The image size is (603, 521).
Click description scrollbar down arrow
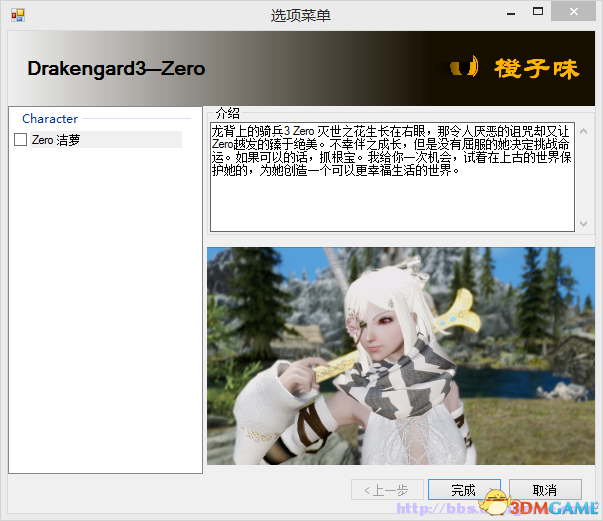click(583, 224)
